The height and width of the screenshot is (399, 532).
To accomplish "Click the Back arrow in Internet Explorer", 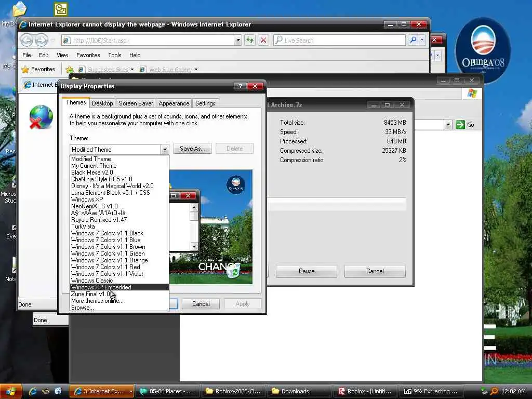I will click(x=27, y=41).
